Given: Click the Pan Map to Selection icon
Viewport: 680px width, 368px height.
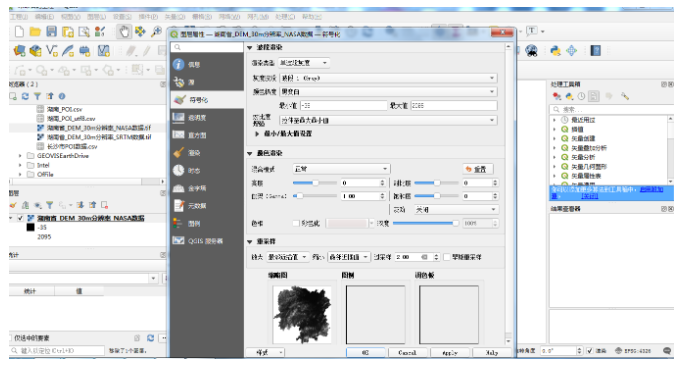Looking at the screenshot, I should pos(140,32).
